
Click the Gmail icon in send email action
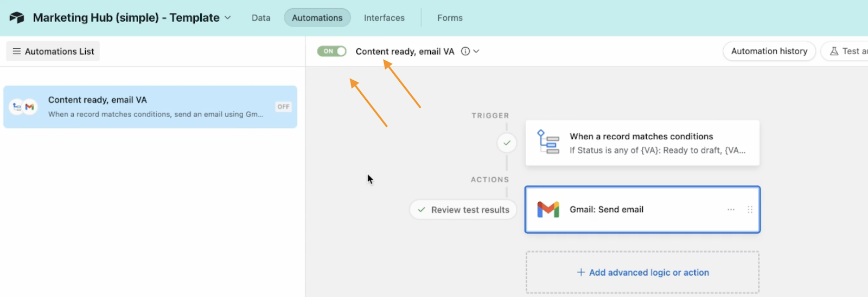click(x=548, y=209)
